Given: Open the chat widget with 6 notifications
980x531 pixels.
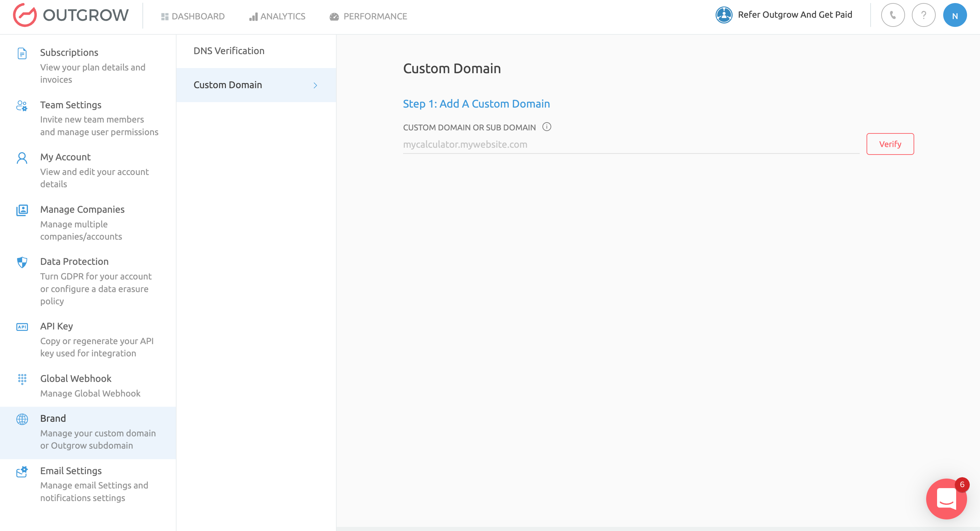Looking at the screenshot, I should (946, 498).
